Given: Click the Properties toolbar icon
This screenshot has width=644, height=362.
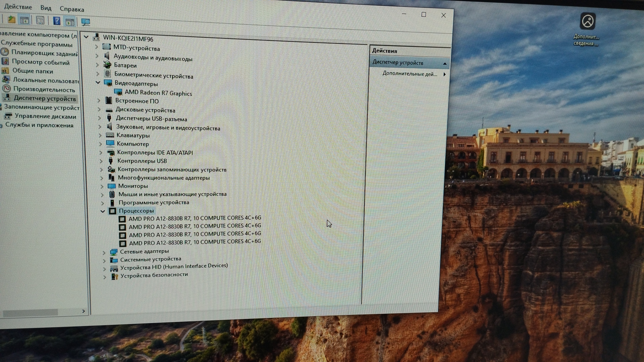Looking at the screenshot, I should (40, 21).
